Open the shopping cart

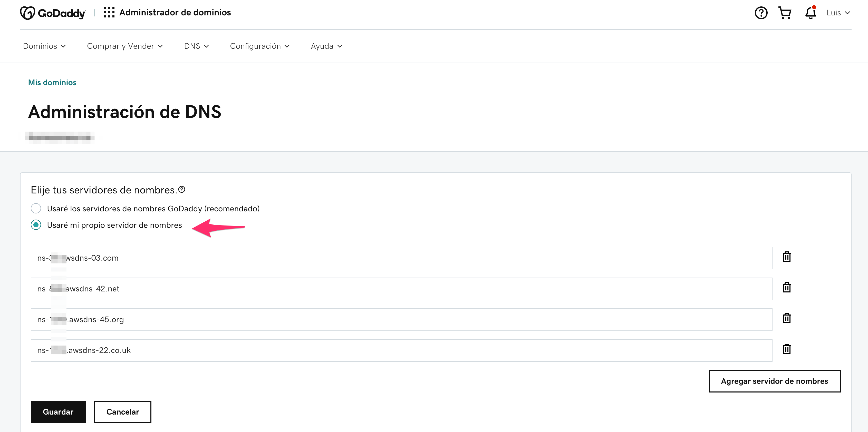(785, 13)
